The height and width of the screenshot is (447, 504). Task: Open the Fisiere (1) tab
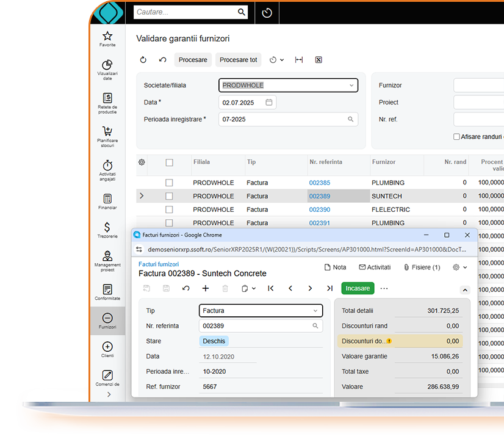point(422,267)
